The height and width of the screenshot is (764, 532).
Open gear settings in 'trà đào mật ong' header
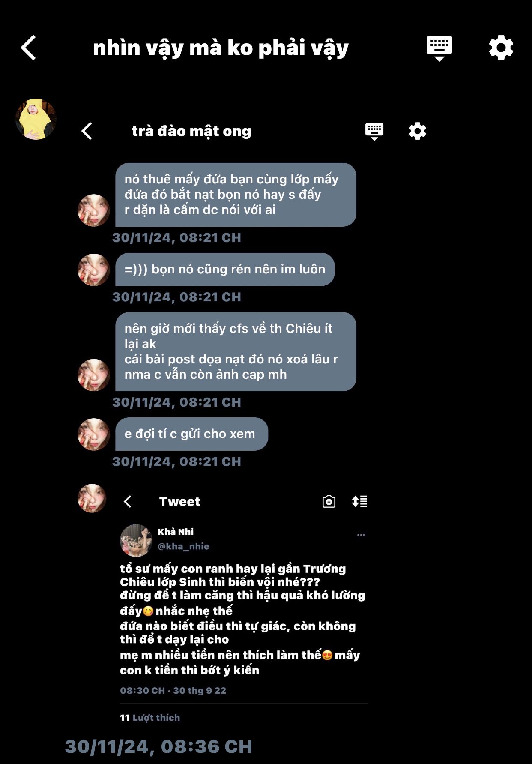418,131
